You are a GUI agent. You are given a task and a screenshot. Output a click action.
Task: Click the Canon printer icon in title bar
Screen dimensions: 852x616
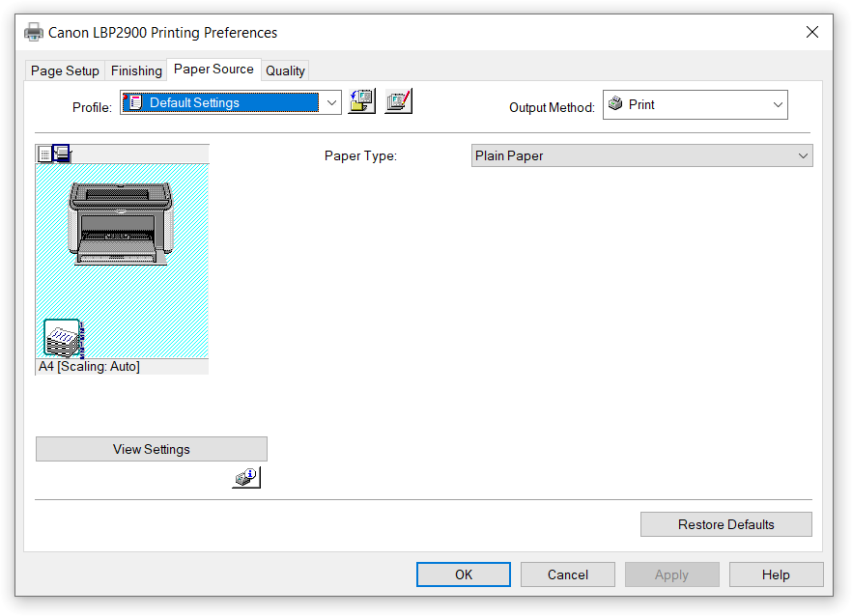pyautogui.click(x=34, y=33)
